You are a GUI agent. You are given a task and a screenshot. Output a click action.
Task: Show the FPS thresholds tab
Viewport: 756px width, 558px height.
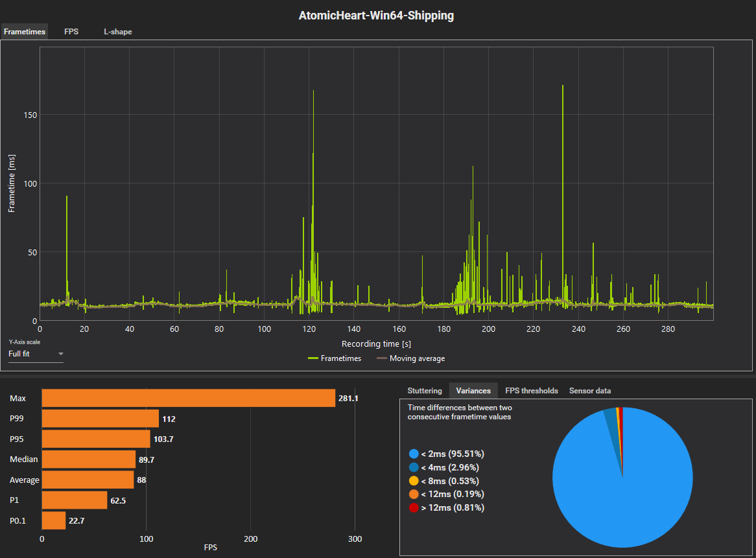click(531, 391)
